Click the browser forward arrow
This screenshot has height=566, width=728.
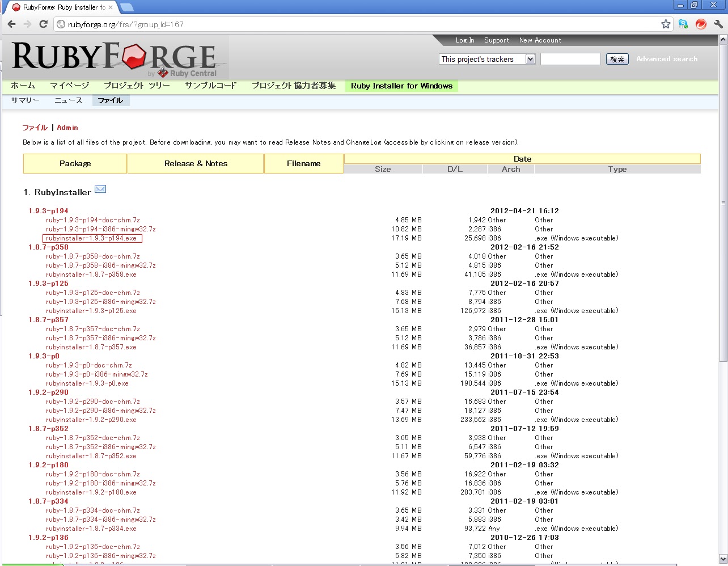[x=27, y=24]
